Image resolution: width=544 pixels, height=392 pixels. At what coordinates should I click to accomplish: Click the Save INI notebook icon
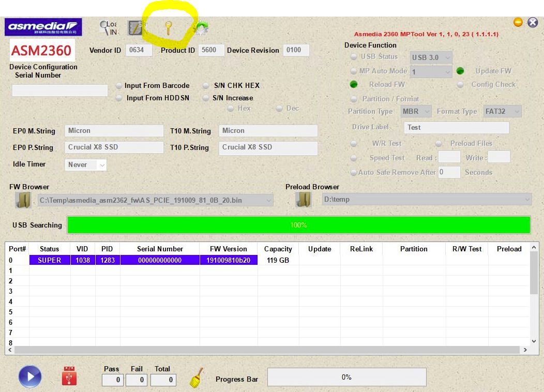tap(136, 28)
